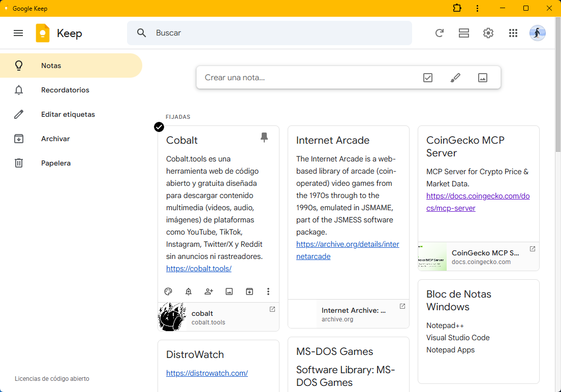The image size is (561, 392).
Task: Create a new list with checkbox icon
Action: click(x=428, y=78)
